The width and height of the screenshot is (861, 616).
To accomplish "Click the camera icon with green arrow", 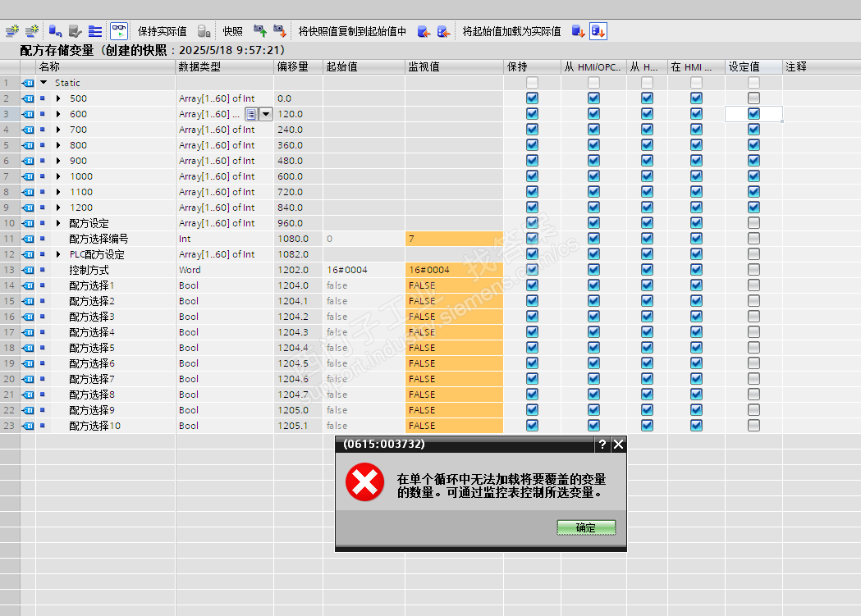I will click(x=260, y=31).
